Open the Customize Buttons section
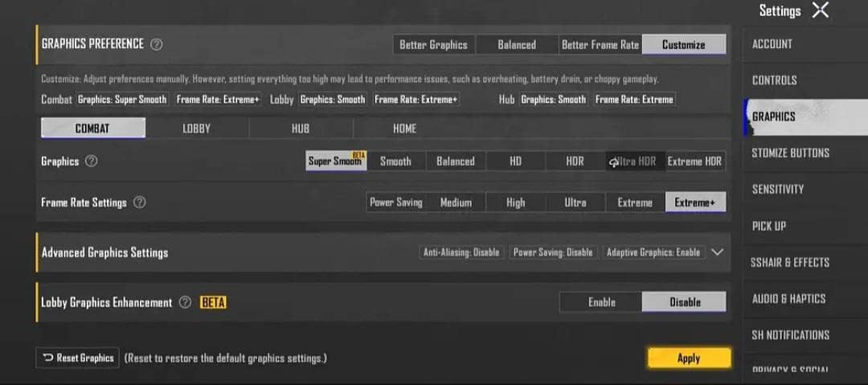The height and width of the screenshot is (385, 868). click(x=791, y=153)
